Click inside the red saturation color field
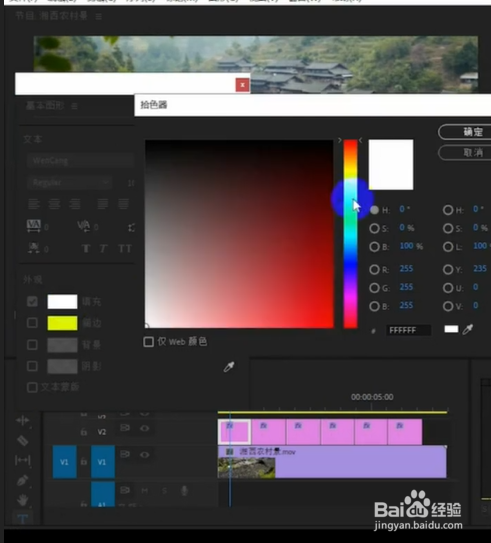This screenshot has height=543, width=491. pos(239,234)
